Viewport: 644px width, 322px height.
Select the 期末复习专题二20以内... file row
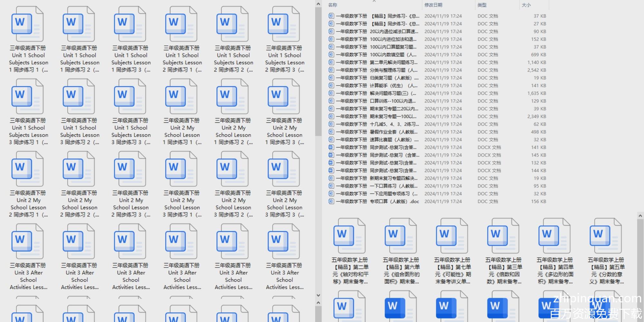(437, 109)
